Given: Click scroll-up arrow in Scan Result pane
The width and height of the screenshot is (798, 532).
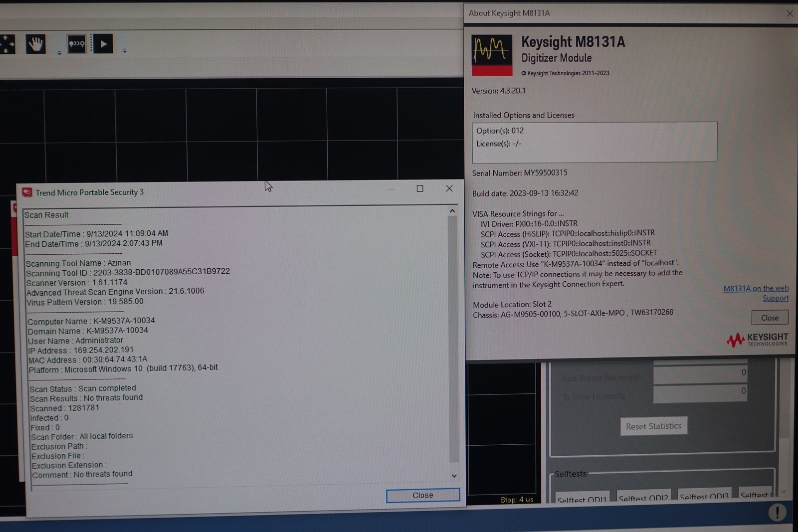Looking at the screenshot, I should (452, 211).
